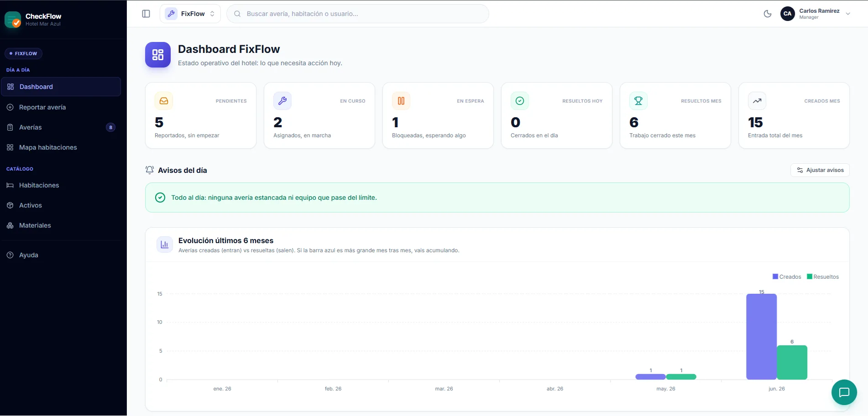Open Habitaciones in the sidebar
The height and width of the screenshot is (416, 868).
[x=61, y=185]
